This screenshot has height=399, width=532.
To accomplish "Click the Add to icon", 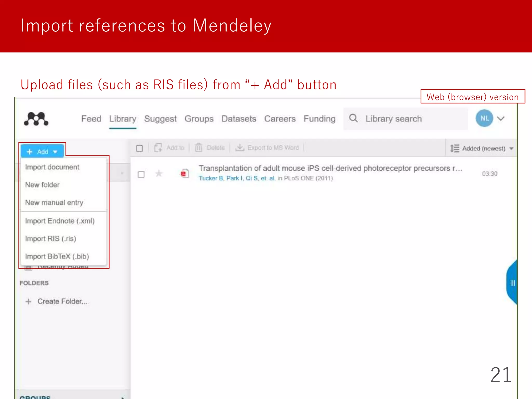I will (158, 148).
